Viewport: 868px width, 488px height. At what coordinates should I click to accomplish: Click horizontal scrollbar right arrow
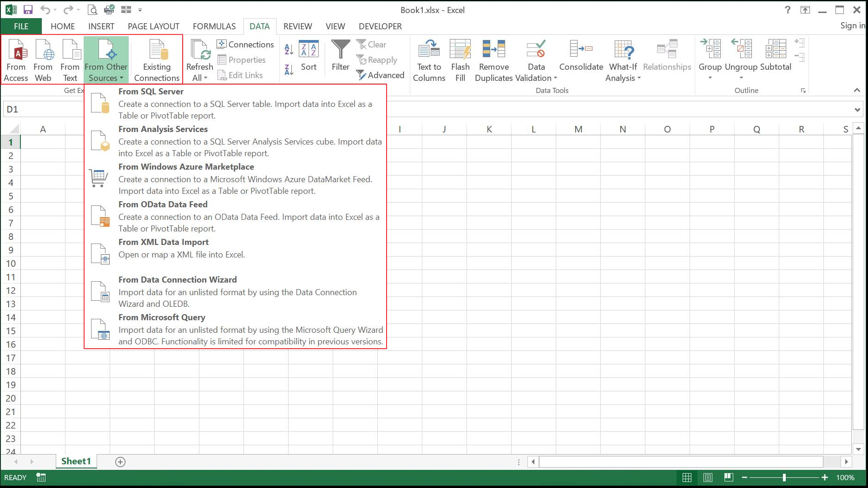[846, 462]
